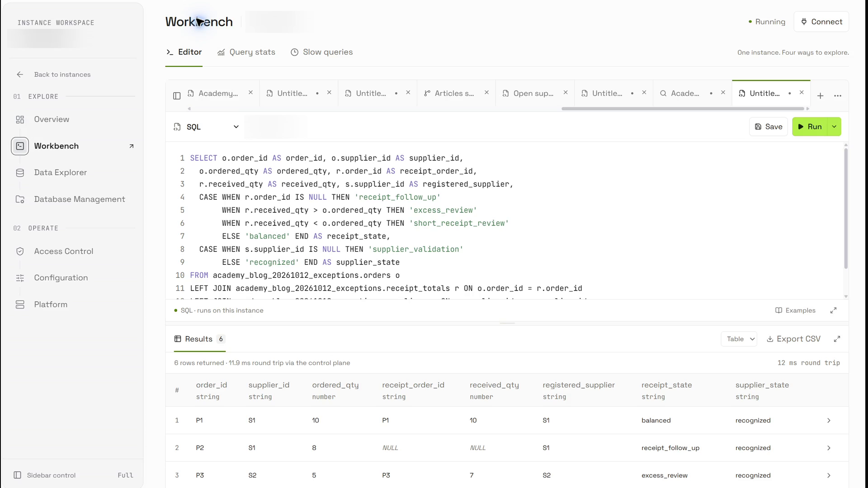
Task: Select the excess_review cell
Action: click(665, 475)
